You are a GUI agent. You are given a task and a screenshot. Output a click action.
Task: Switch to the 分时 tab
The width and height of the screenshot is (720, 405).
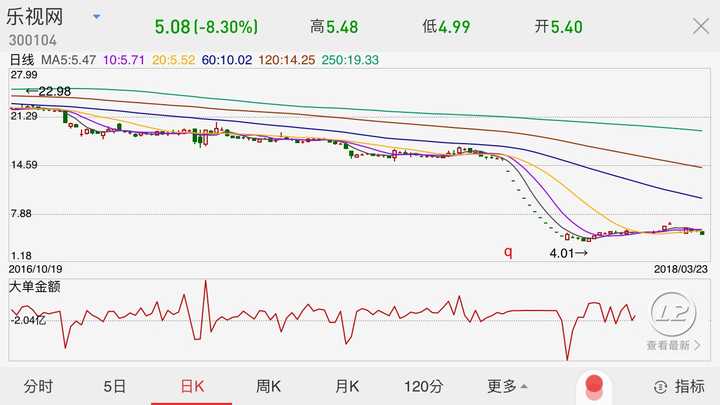click(x=39, y=387)
